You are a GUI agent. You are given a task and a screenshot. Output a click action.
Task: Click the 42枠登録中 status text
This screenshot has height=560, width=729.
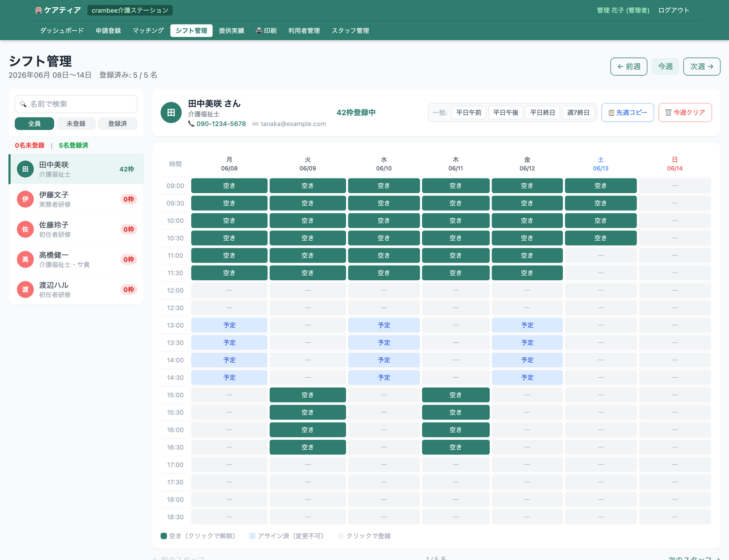356,113
